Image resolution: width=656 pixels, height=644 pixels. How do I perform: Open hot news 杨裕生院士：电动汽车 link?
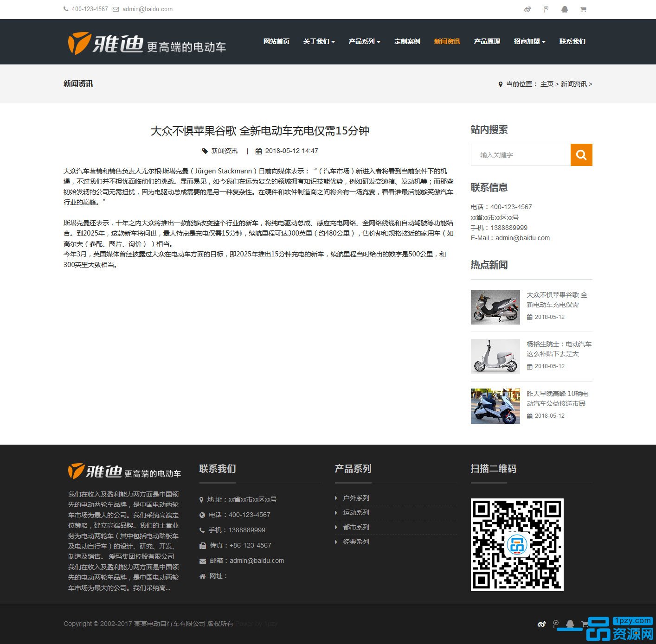pyautogui.click(x=559, y=349)
